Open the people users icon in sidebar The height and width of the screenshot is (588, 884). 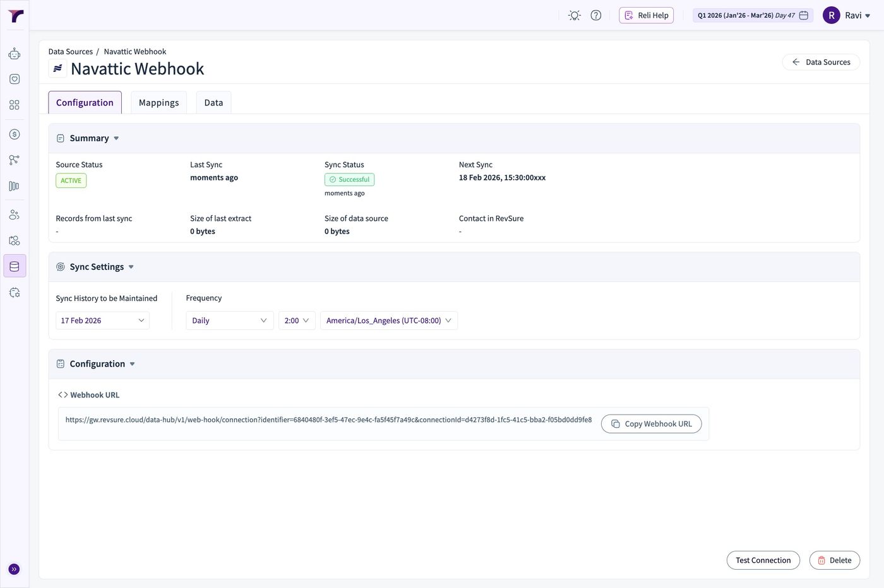pos(15,215)
